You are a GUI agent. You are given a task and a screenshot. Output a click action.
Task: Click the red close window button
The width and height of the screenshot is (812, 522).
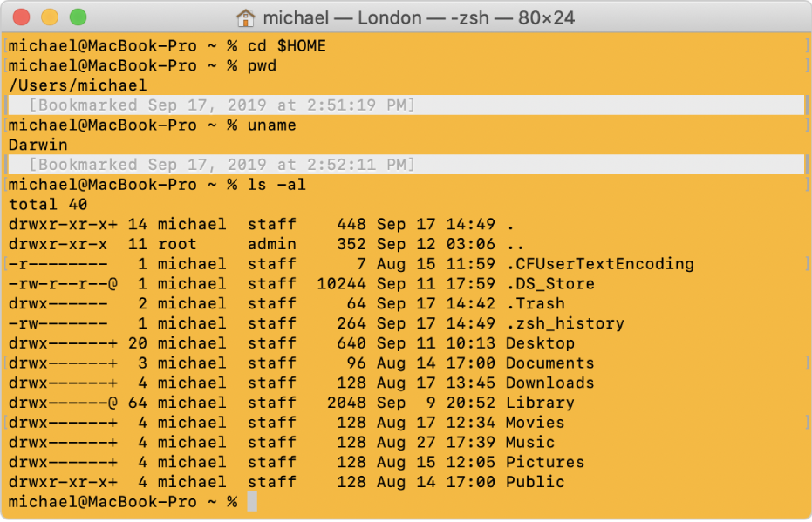pyautogui.click(x=21, y=17)
